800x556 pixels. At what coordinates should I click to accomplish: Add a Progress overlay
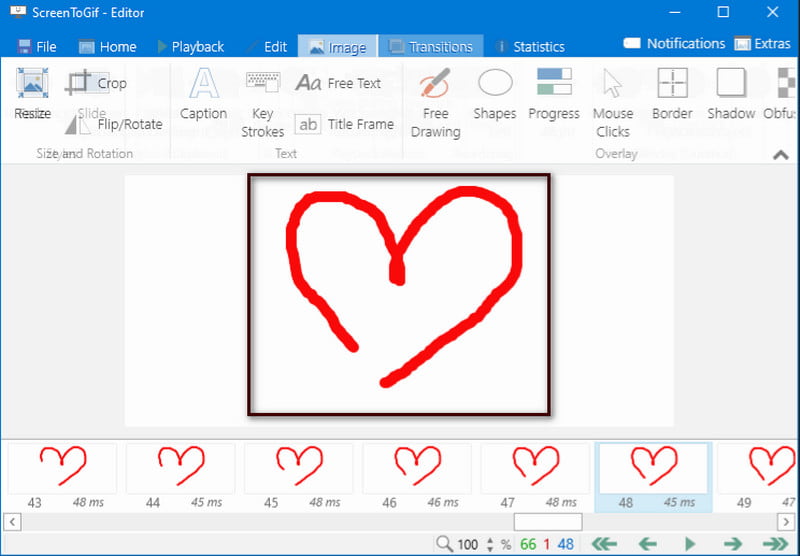554,95
